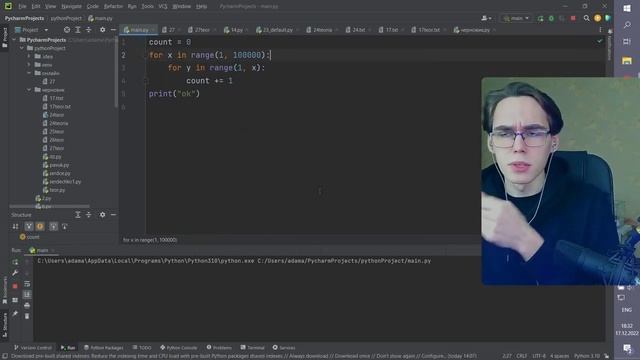Viewport: 640px width, 360px height.
Task: Open the Problems tool window
Action: (219, 348)
